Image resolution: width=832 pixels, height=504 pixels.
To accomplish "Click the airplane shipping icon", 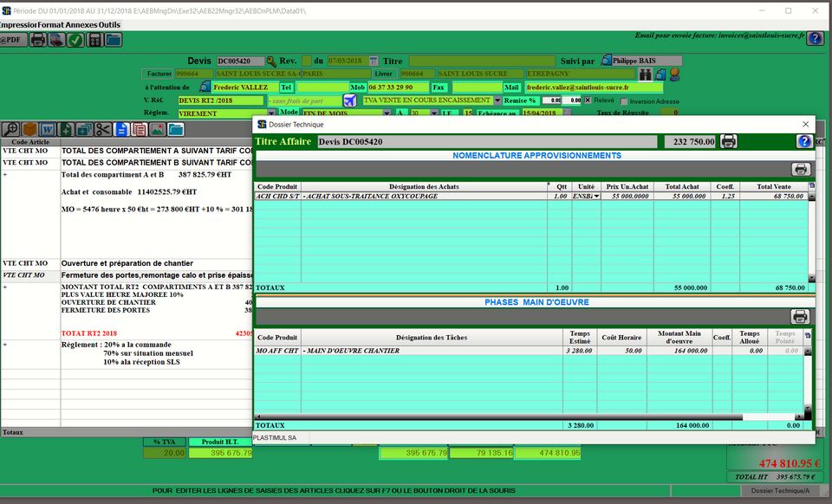I will coord(349,100).
